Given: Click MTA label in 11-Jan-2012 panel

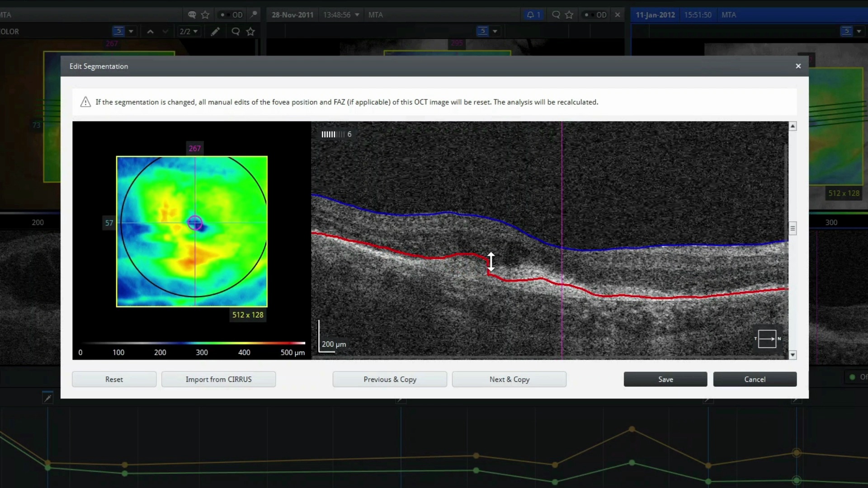Looking at the screenshot, I should pyautogui.click(x=729, y=15).
